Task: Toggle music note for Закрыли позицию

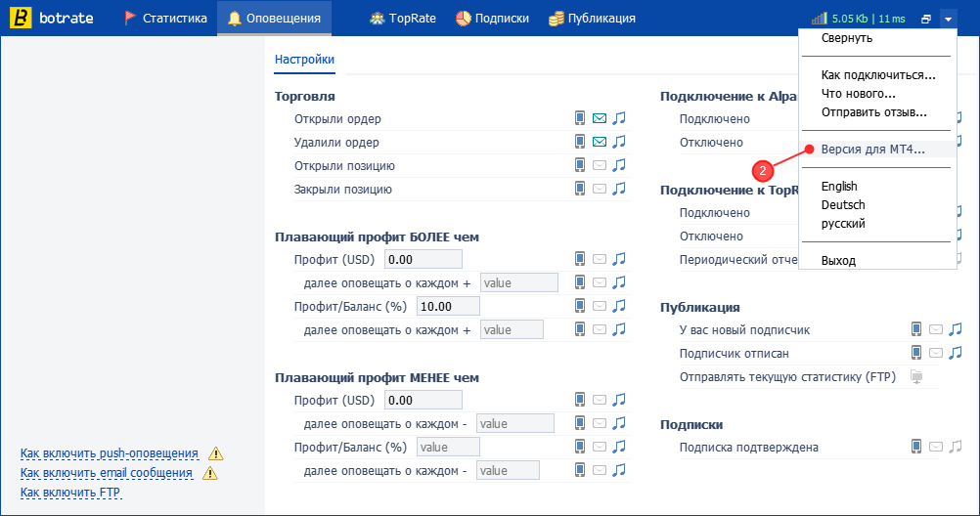Action: (x=619, y=189)
